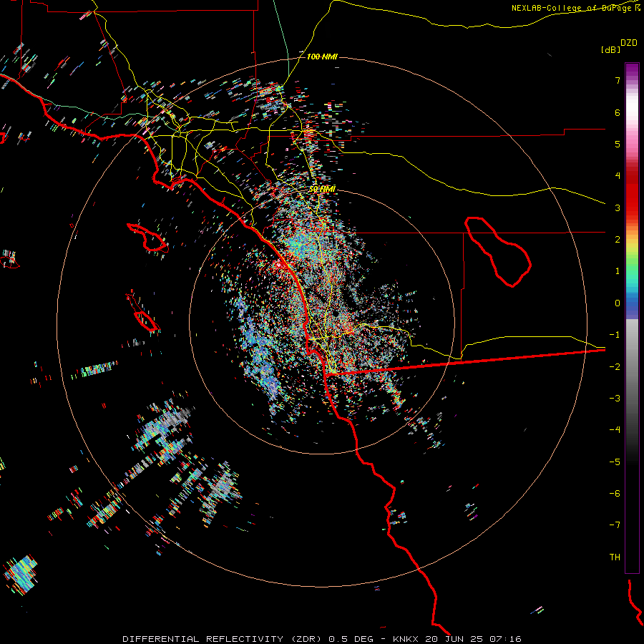Click the red band of the color bar

[x=632, y=193]
